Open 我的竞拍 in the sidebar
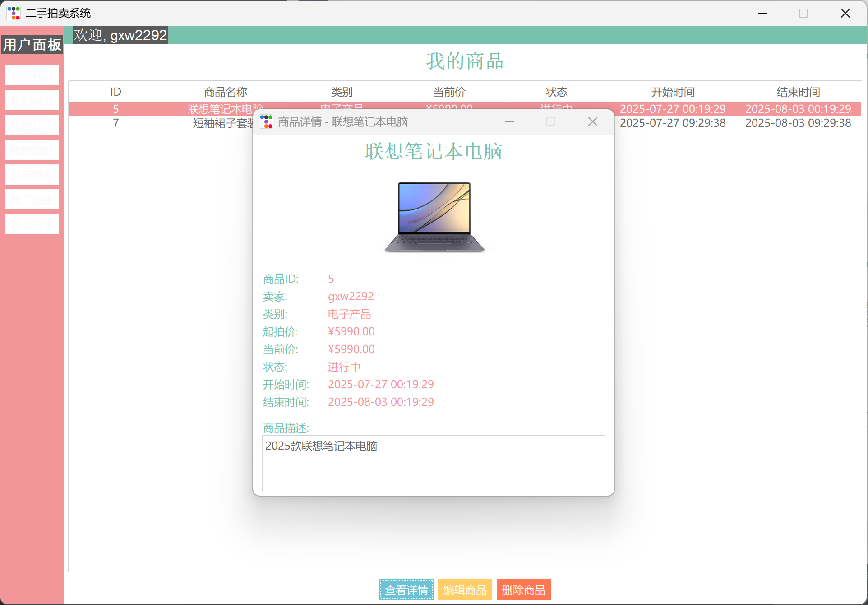This screenshot has width=868, height=605. [32, 150]
